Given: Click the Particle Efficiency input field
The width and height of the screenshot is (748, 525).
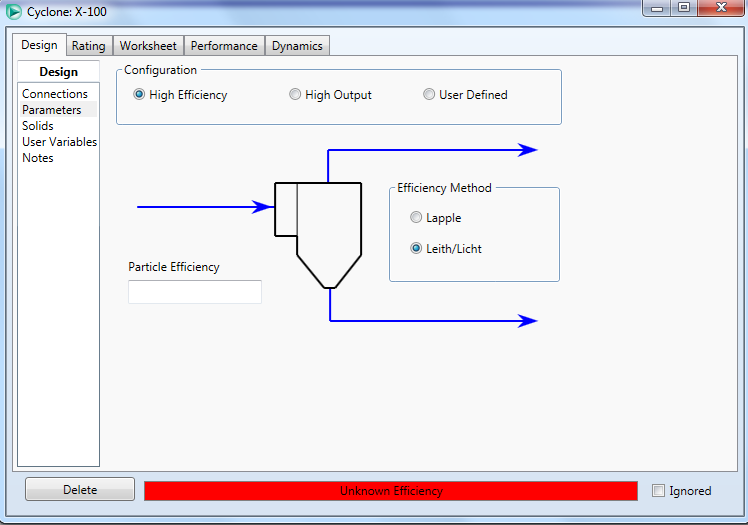Looking at the screenshot, I should tap(195, 292).
